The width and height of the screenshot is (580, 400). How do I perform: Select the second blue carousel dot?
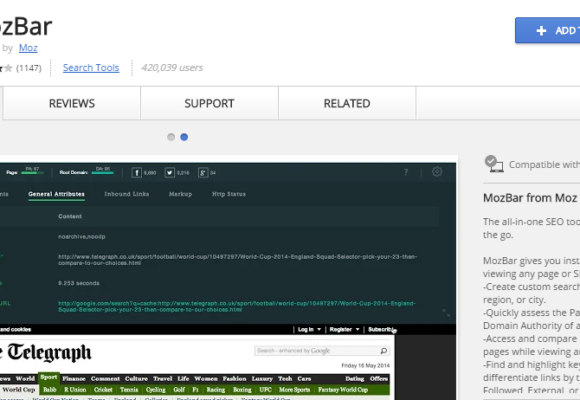pos(184,137)
